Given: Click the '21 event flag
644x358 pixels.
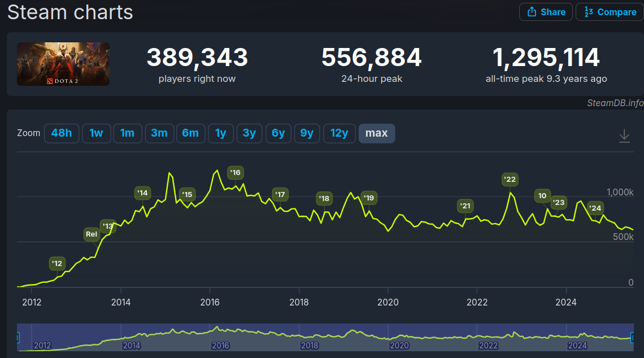Looking at the screenshot, I should (x=465, y=206).
